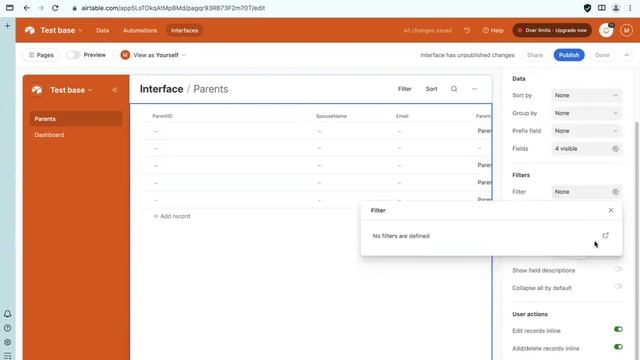This screenshot has width=640, height=360.
Task: Click the ParentID column header
Action: [x=162, y=116]
